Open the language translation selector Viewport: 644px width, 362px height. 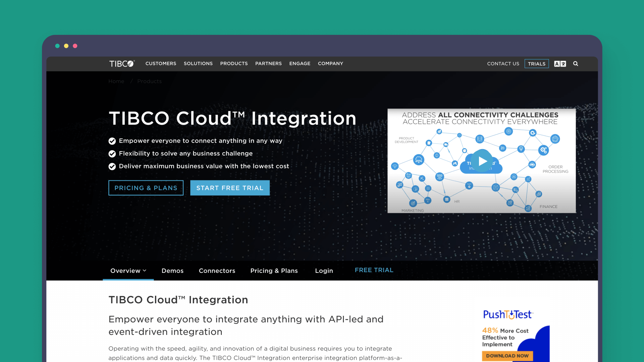click(x=559, y=63)
